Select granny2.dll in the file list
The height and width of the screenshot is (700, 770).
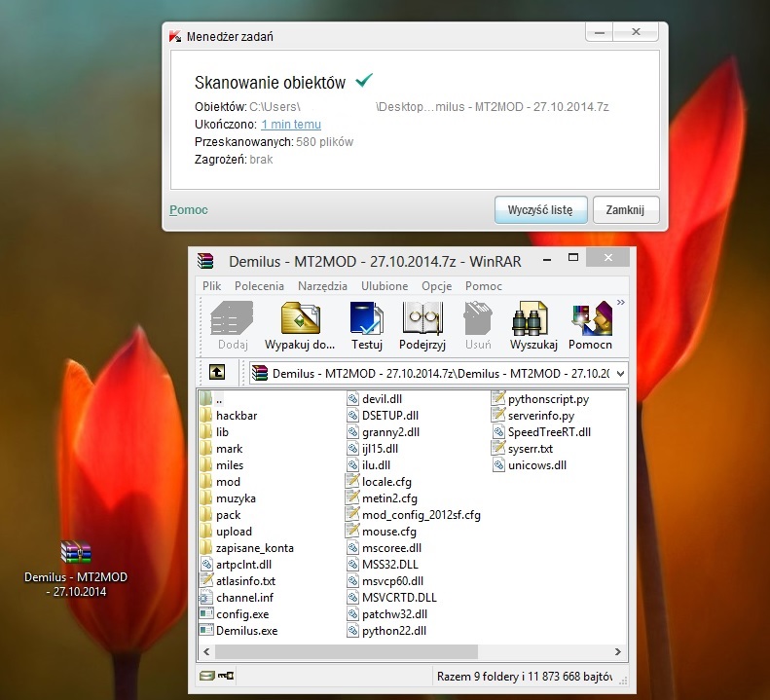pyautogui.click(x=384, y=432)
